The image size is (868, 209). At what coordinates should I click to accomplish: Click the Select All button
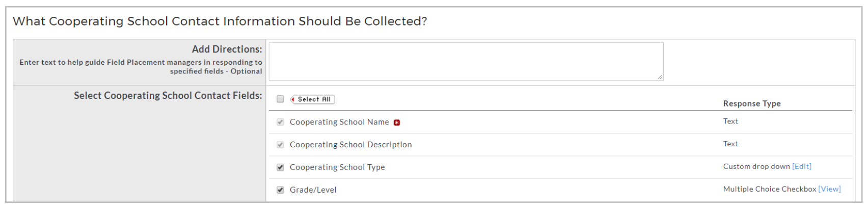pyautogui.click(x=312, y=99)
